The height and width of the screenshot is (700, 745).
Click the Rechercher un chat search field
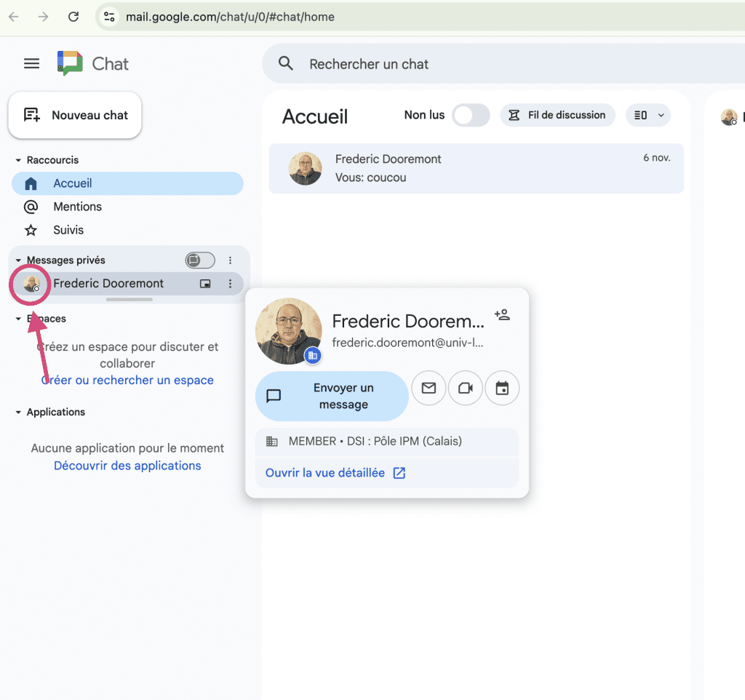[x=503, y=64]
